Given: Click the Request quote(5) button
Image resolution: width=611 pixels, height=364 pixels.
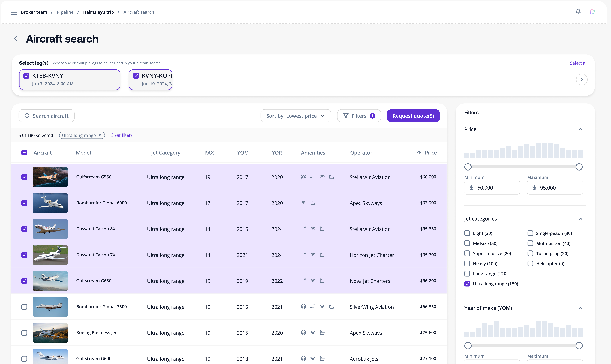Looking at the screenshot, I should [x=413, y=116].
